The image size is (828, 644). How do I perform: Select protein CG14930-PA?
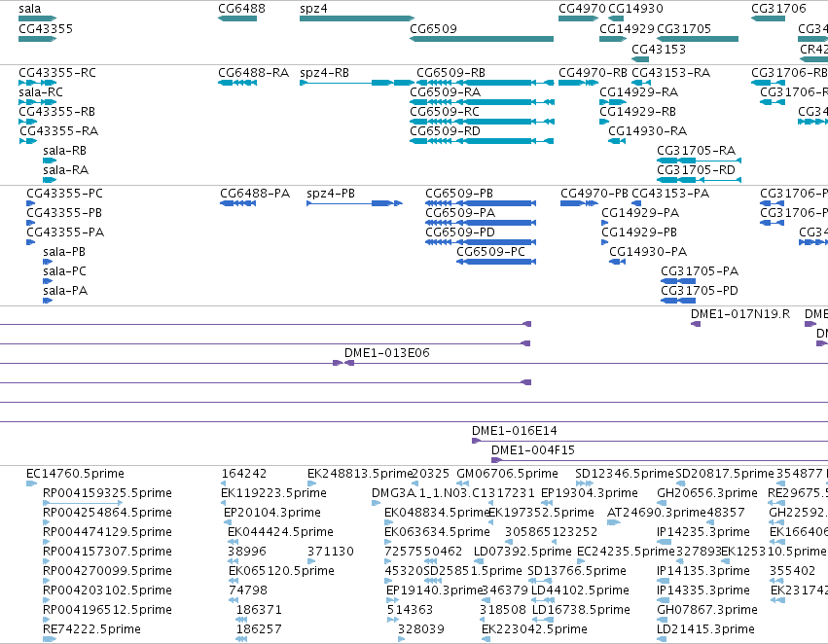pos(617,262)
